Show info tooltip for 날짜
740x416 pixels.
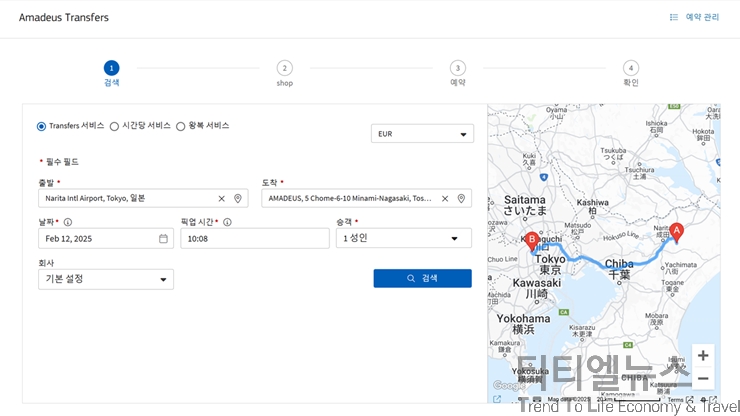click(x=68, y=222)
